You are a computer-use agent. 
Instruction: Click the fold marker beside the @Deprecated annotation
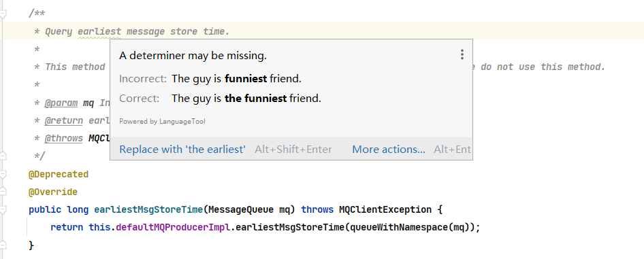coord(3,175)
